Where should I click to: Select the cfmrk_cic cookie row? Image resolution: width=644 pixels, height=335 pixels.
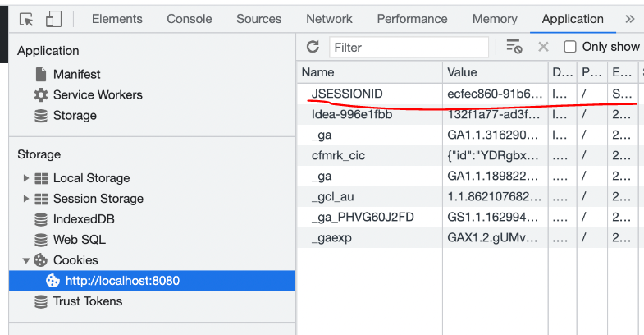pos(470,155)
